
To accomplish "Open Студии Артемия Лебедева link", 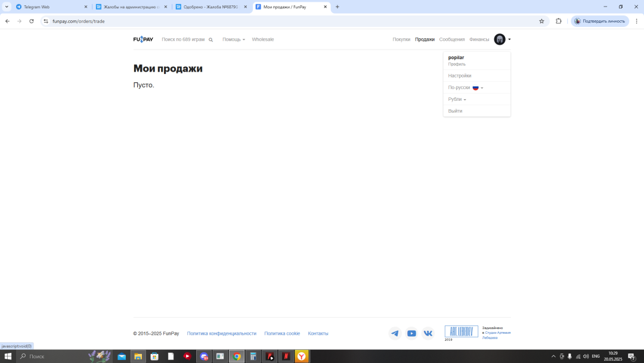I will coord(497,335).
